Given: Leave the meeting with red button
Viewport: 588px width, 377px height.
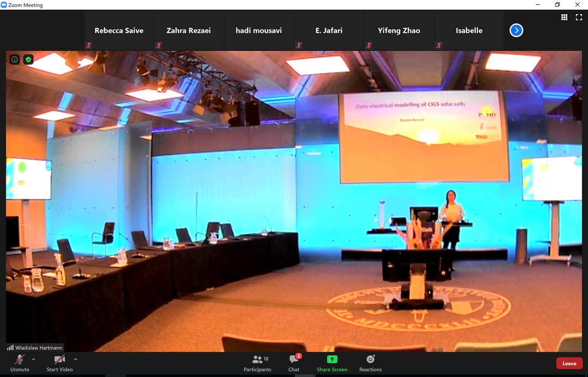Looking at the screenshot, I should [569, 363].
